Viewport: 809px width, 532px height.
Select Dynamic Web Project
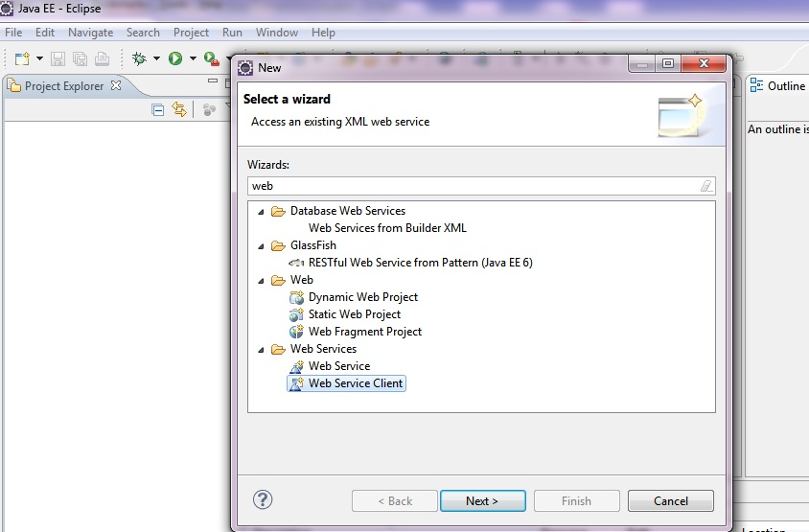tap(363, 297)
